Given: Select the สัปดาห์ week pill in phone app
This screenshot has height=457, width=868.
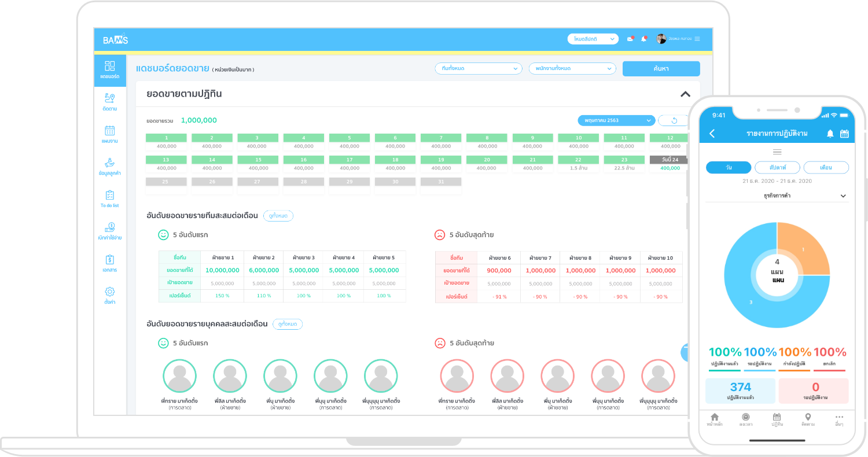Looking at the screenshot, I should point(777,167).
